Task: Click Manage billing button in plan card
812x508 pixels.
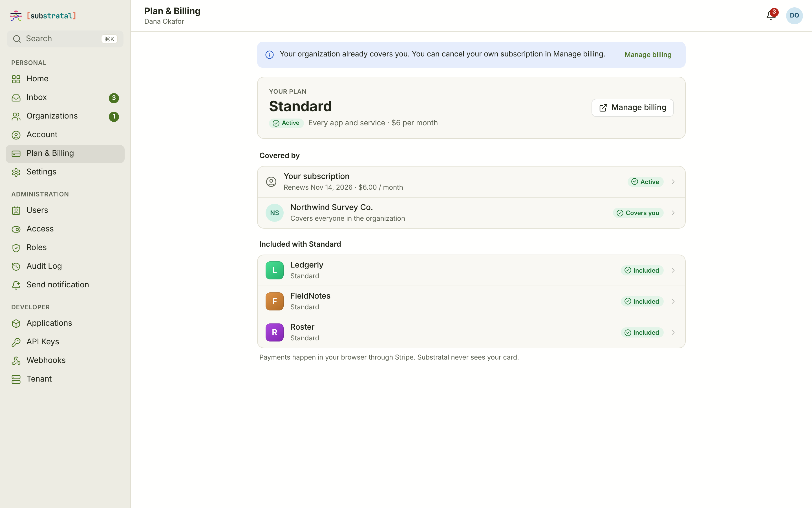Action: coord(632,108)
